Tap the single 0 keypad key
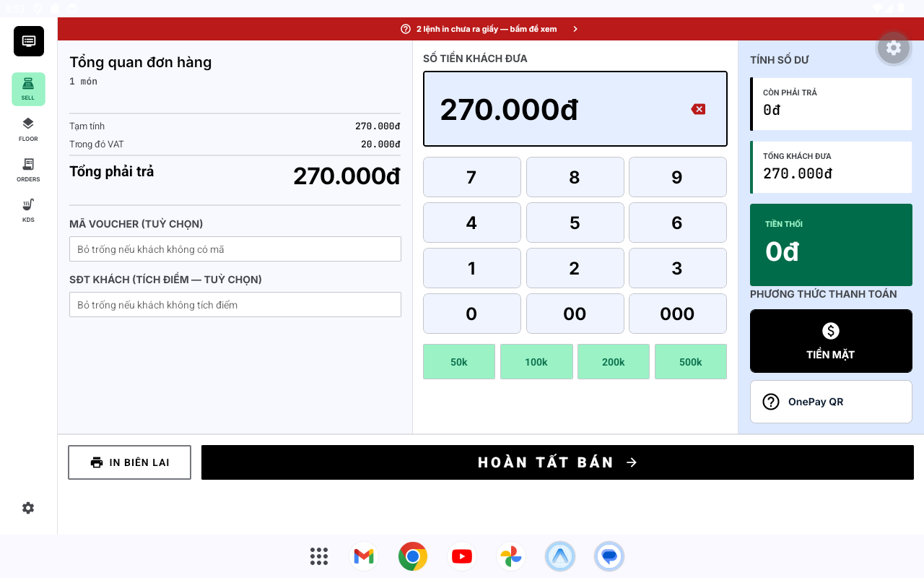 pos(472,314)
